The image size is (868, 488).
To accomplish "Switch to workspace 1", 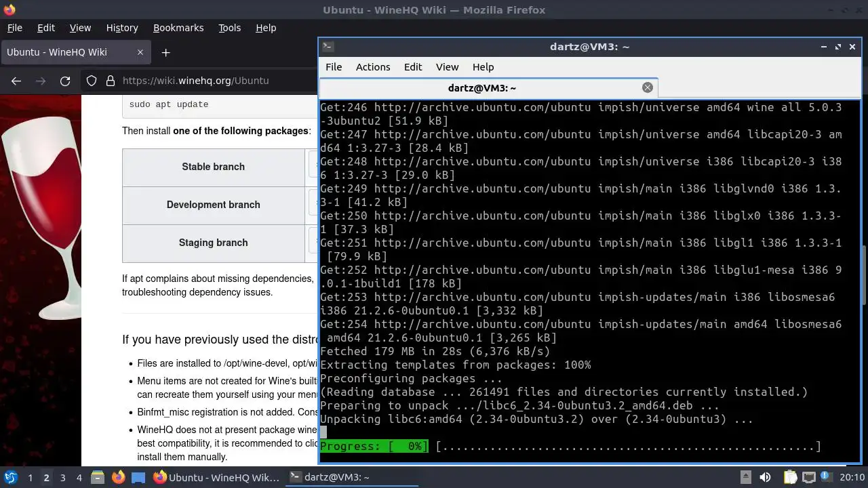I will (30, 477).
